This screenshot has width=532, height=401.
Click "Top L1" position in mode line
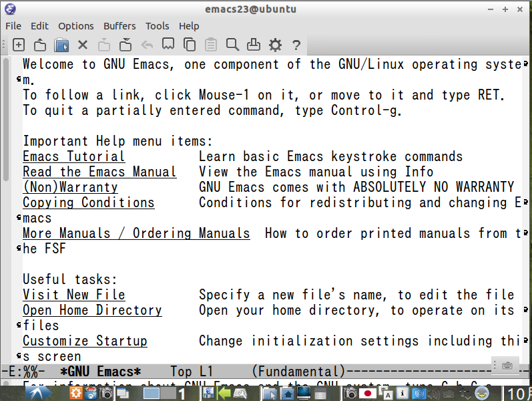(192, 372)
